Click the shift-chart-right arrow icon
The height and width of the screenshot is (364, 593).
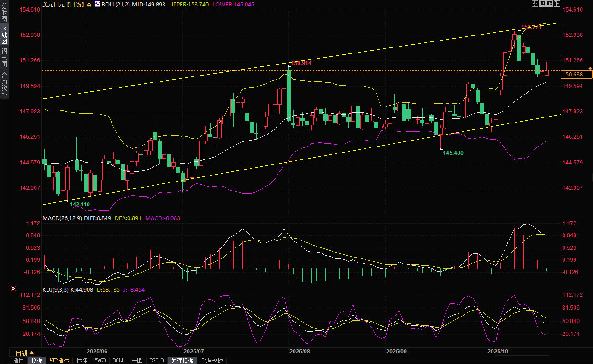point(557,4)
